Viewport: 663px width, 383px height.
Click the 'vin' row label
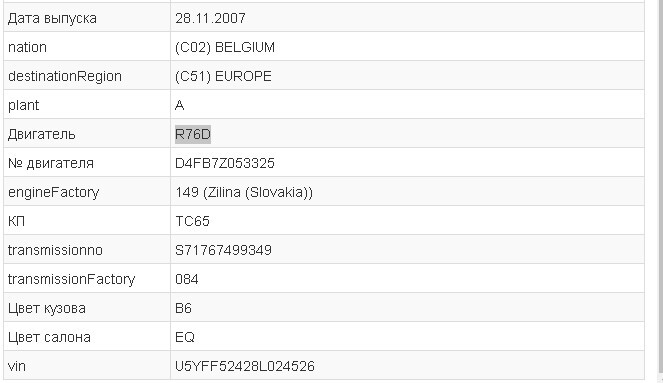click(x=16, y=366)
